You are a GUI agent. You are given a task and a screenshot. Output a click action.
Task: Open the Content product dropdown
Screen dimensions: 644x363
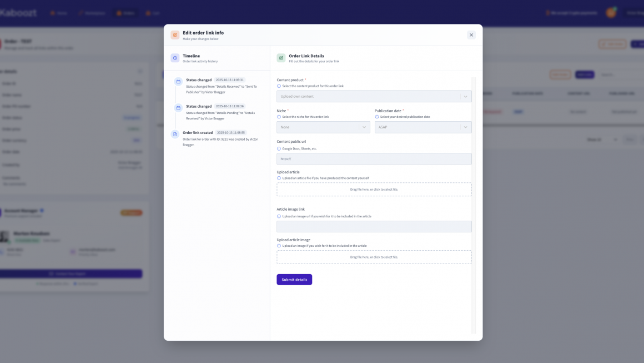click(374, 97)
